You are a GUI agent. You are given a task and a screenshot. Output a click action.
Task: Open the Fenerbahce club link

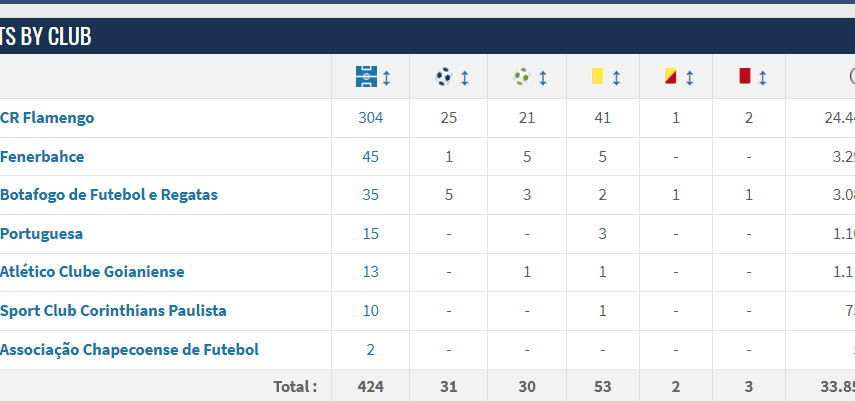[42, 157]
